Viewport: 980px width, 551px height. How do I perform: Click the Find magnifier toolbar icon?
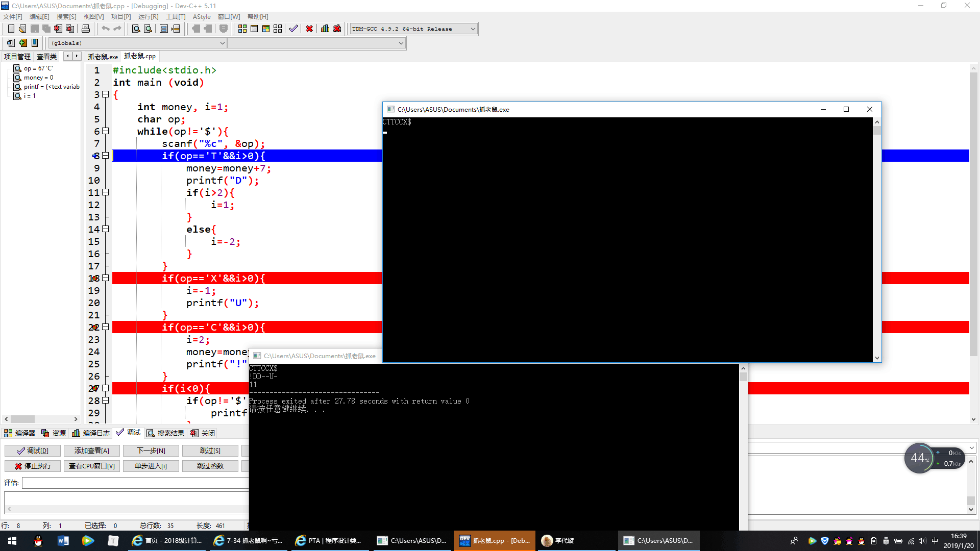[x=136, y=29]
